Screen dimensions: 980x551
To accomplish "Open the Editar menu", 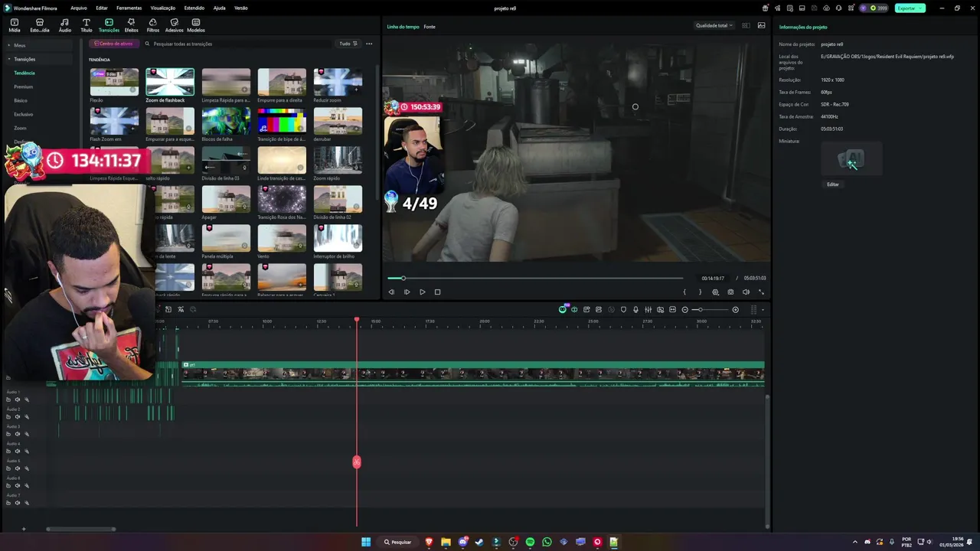I will (x=102, y=8).
